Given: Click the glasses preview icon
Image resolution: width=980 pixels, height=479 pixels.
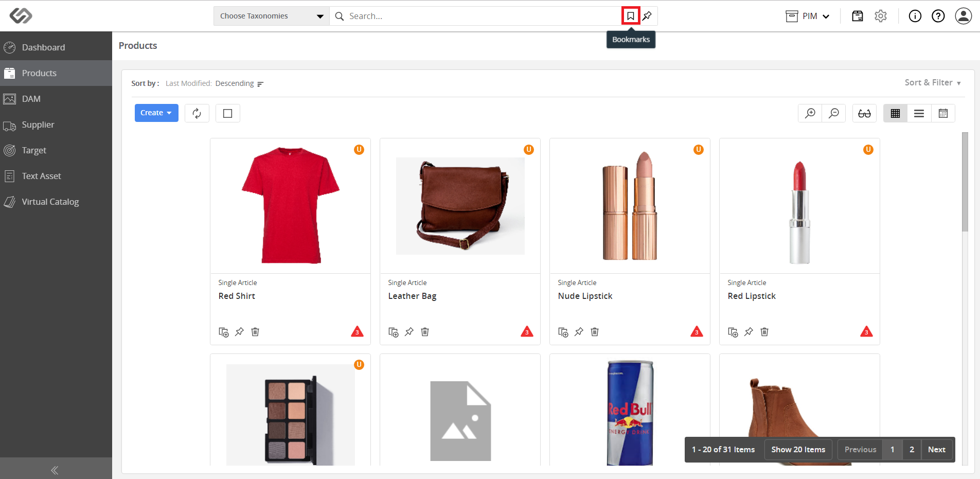Looking at the screenshot, I should click(865, 113).
